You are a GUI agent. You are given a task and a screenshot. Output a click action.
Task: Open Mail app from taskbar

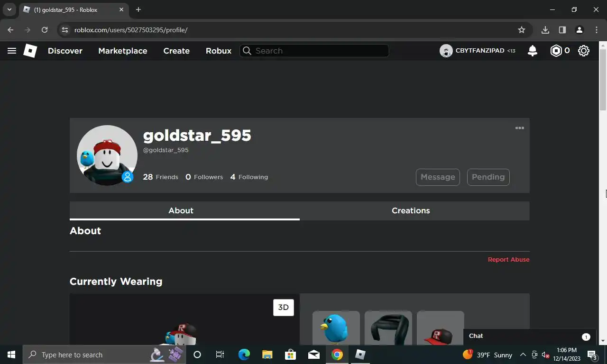tap(313, 355)
